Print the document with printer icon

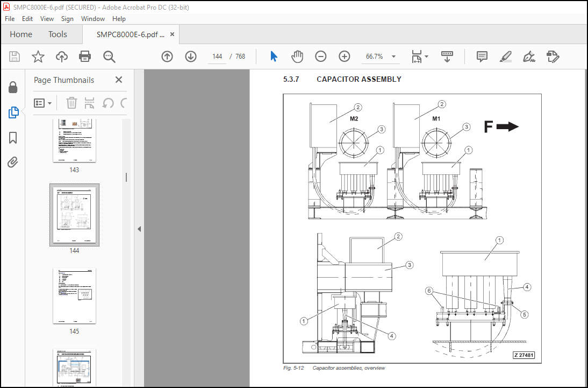tap(85, 57)
